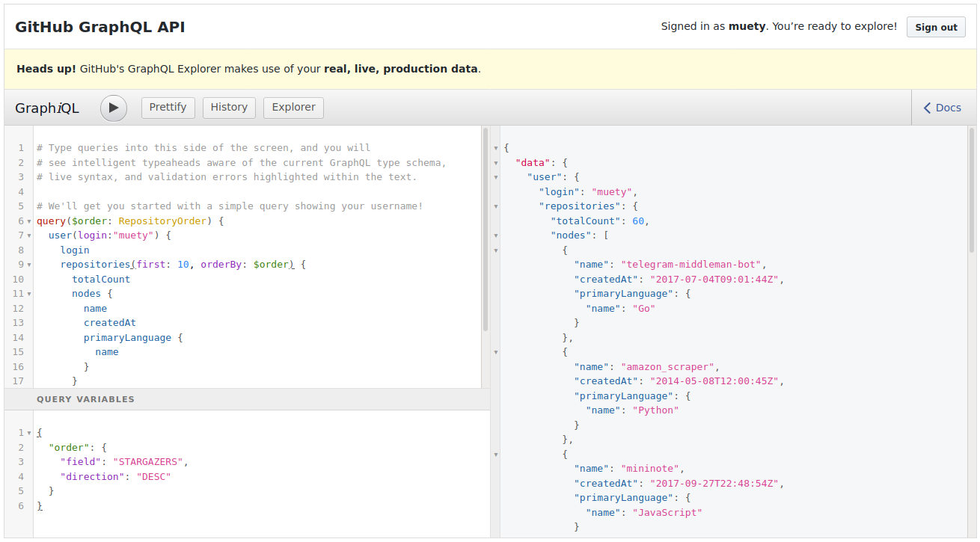Image resolution: width=980 pixels, height=542 pixels.
Task: Click the "DESC" direction value
Action: pos(154,476)
